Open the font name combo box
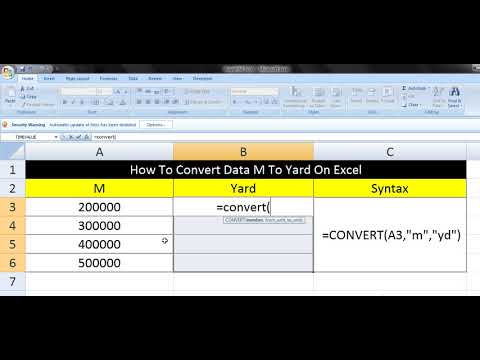This screenshot has width=480, height=360. (78, 91)
